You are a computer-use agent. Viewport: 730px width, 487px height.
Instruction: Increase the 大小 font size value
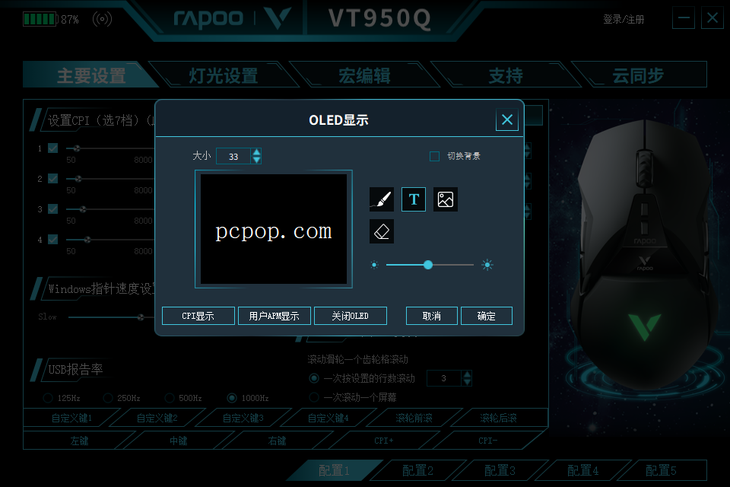(x=256, y=152)
